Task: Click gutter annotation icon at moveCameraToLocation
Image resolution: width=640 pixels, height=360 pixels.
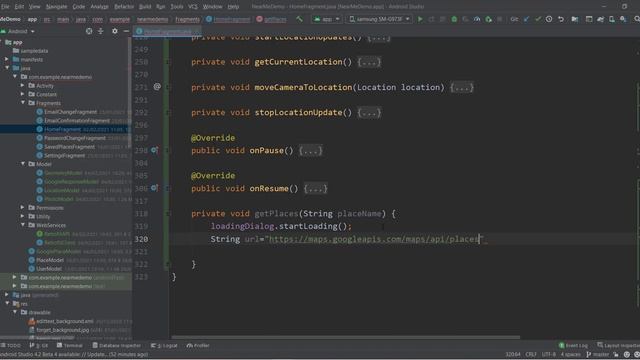Action: 157,87
